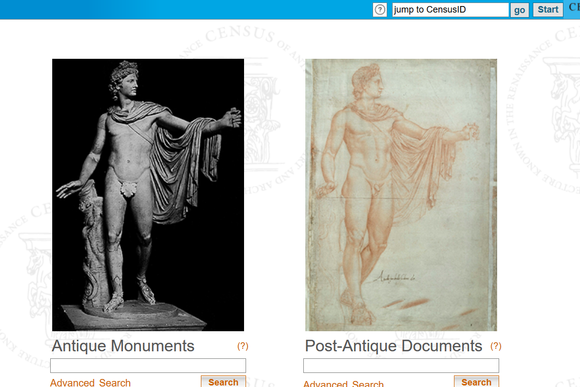This screenshot has width=580, height=387.
Task: Run the Antique Monuments Search button
Action: click(223, 381)
